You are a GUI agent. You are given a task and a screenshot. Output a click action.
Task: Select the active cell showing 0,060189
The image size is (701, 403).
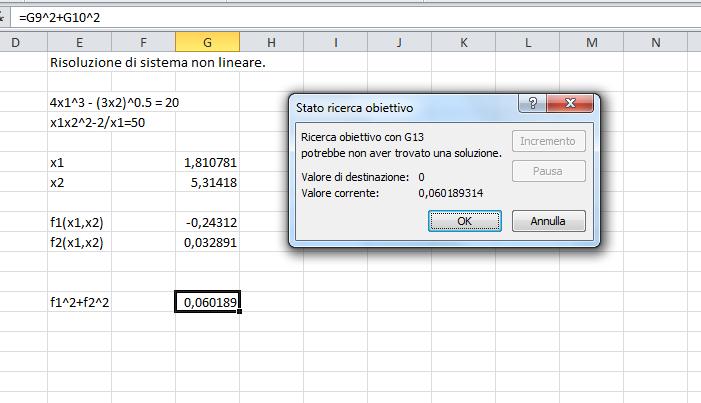point(207,302)
